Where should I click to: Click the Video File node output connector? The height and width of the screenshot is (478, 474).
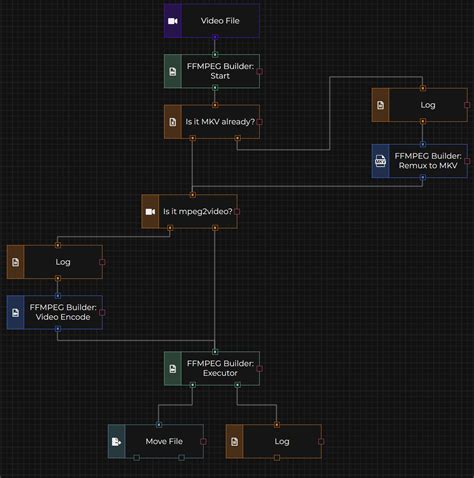pos(215,37)
